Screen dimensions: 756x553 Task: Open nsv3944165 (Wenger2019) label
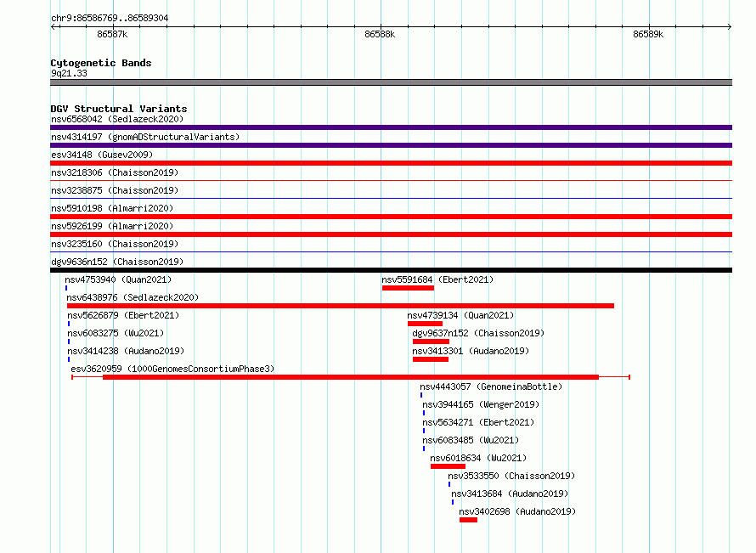[481, 404]
